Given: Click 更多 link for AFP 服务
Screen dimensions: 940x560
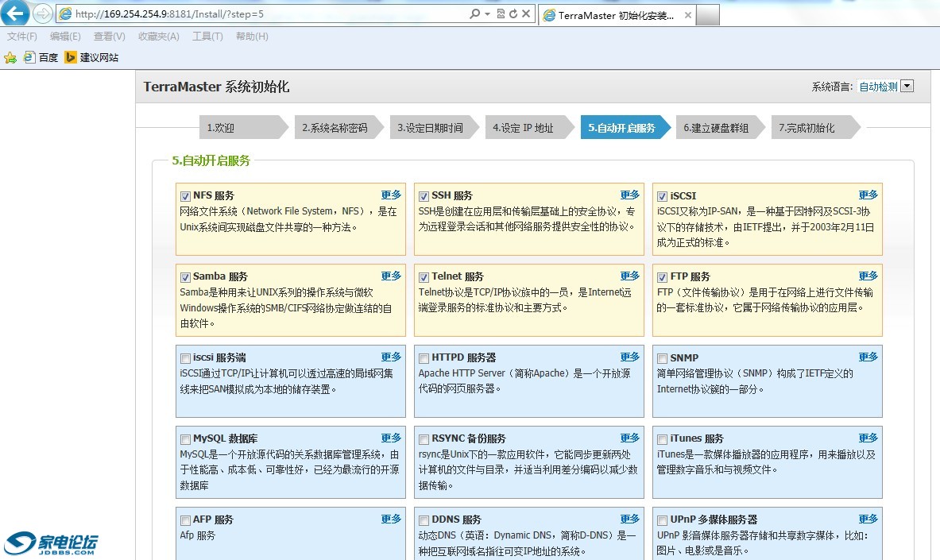Looking at the screenshot, I should point(391,519).
